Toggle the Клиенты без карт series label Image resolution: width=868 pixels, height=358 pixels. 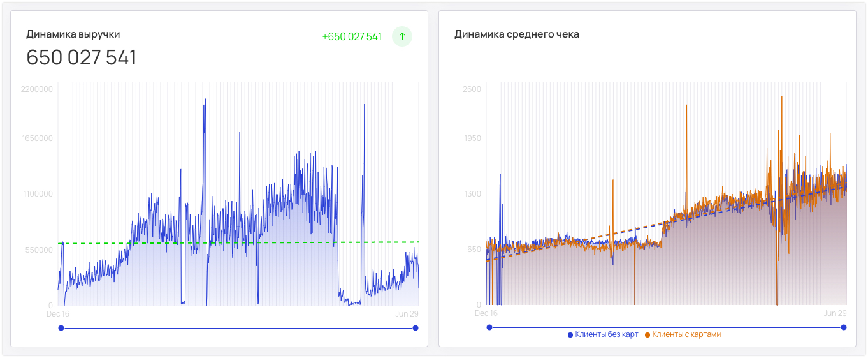pos(606,334)
